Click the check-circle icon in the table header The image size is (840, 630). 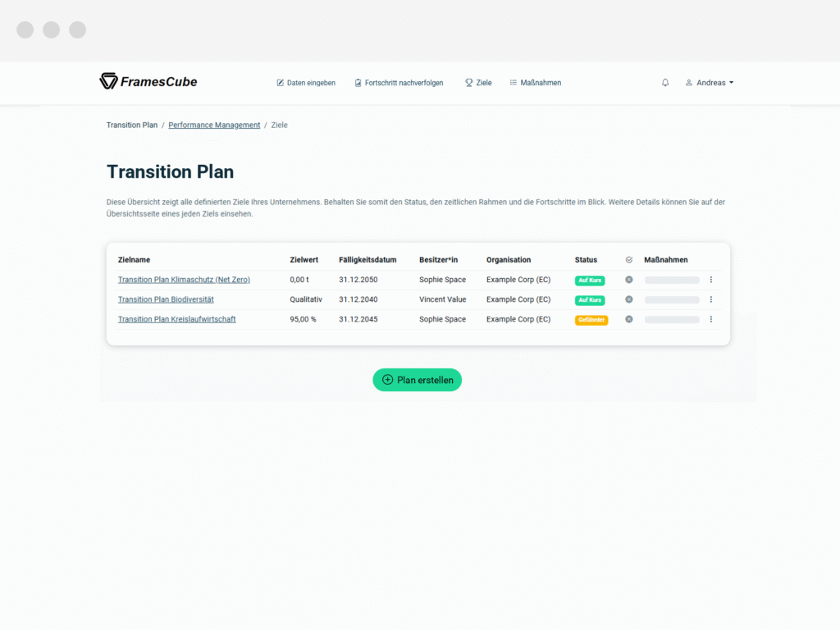coord(629,260)
